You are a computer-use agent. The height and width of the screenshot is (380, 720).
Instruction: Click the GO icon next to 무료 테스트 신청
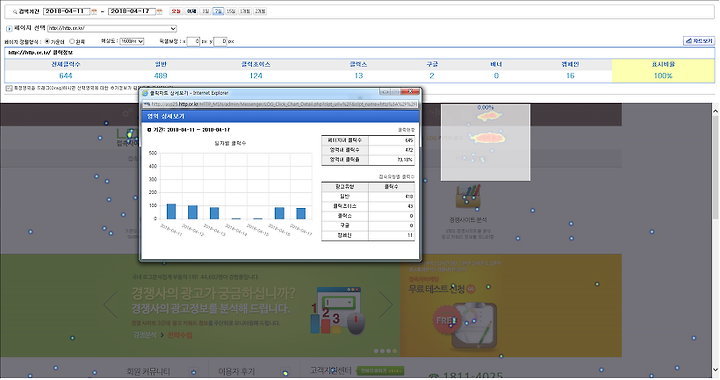pos(471,289)
